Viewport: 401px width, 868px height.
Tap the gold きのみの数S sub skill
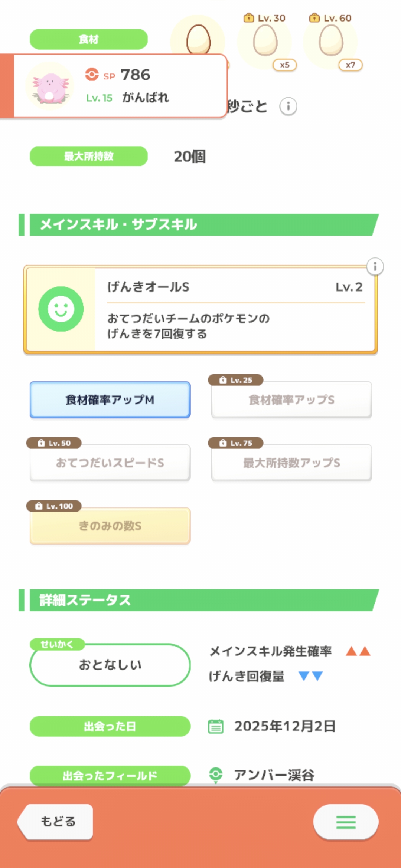pos(110,526)
